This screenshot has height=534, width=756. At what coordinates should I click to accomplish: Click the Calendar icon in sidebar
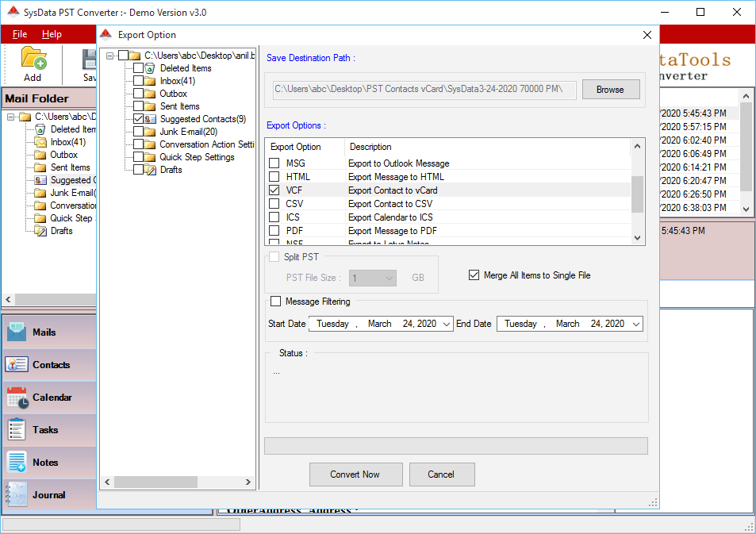coord(17,398)
